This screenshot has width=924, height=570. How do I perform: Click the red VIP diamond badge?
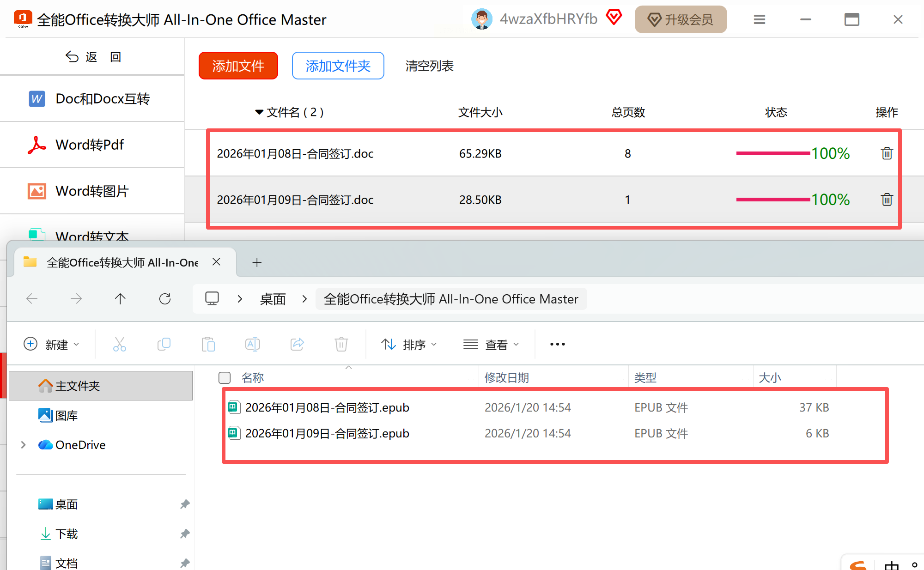(x=614, y=18)
